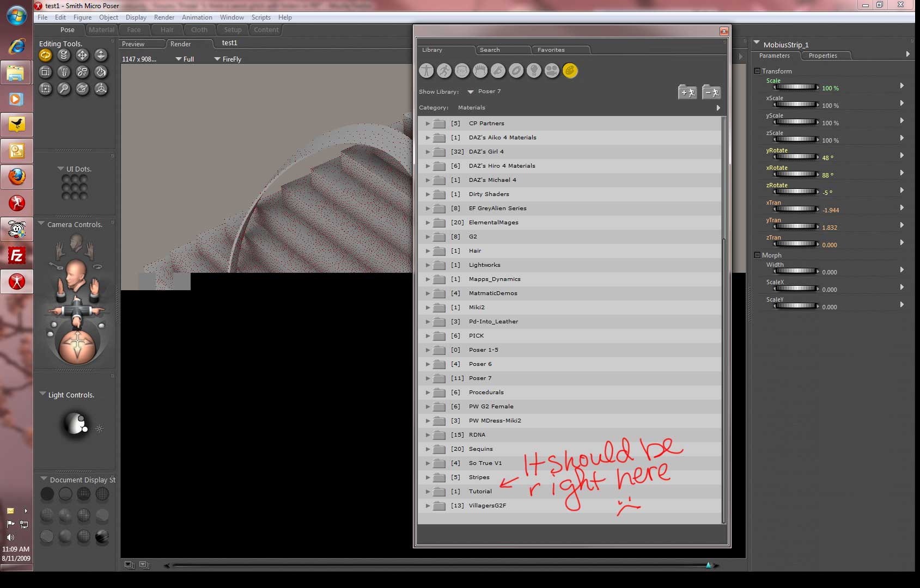
Task: Choose the Texture Shaded display style sphere
Action: tap(102, 537)
